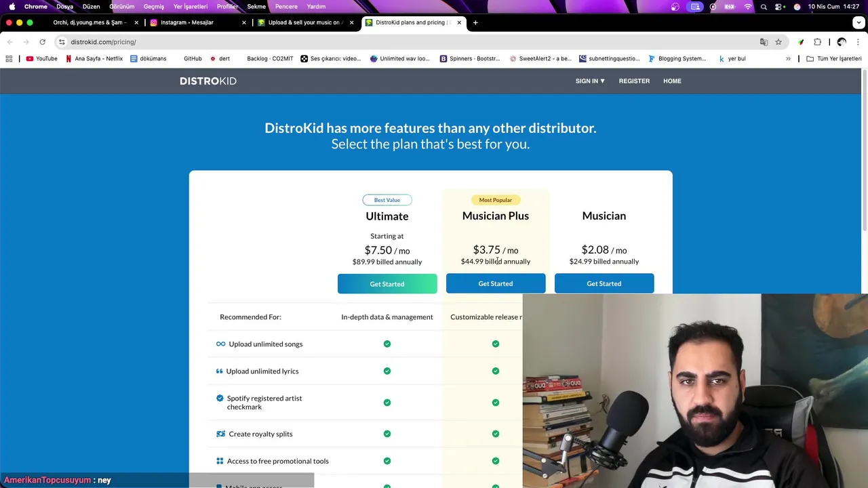868x488 pixels.
Task: Open Blogging System bookmark
Action: point(677,59)
